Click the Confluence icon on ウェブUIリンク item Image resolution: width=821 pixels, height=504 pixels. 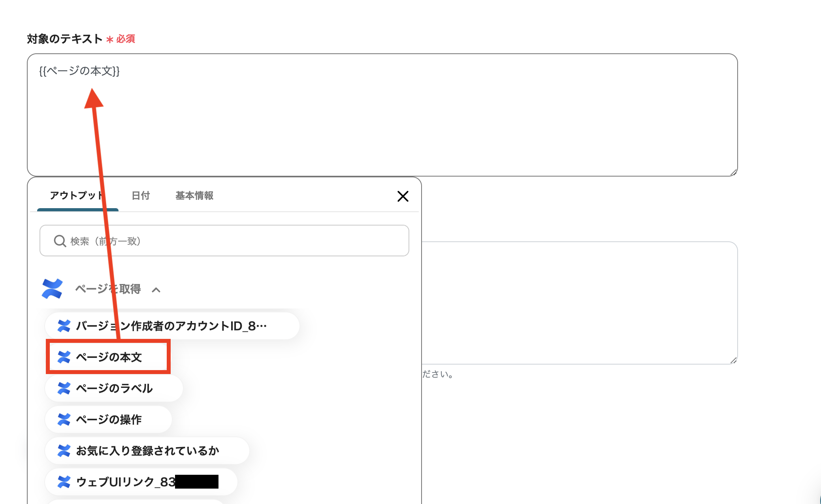coord(64,481)
